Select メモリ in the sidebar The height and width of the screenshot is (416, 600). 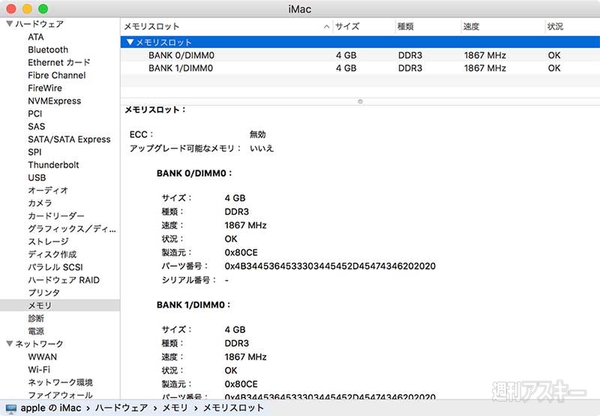[x=39, y=305]
